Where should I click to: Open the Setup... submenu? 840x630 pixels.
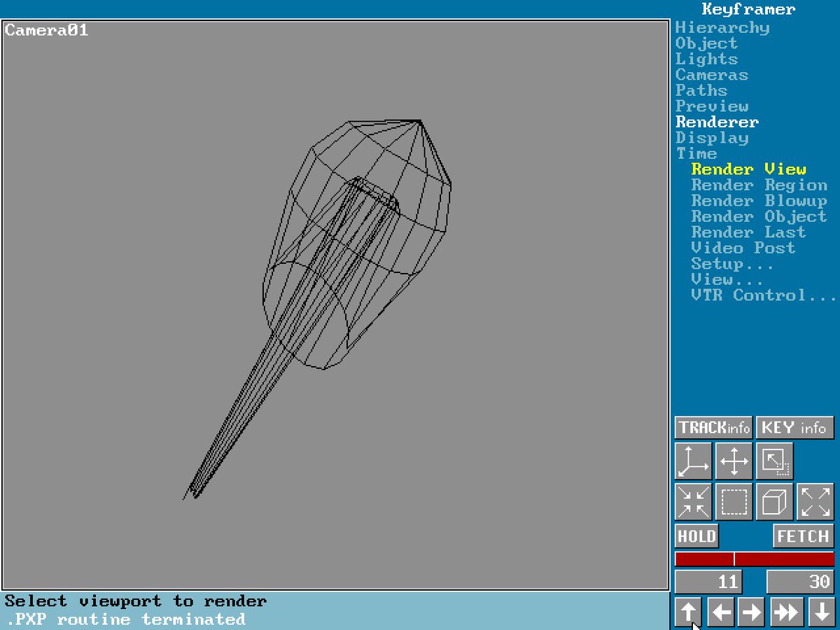point(733,264)
